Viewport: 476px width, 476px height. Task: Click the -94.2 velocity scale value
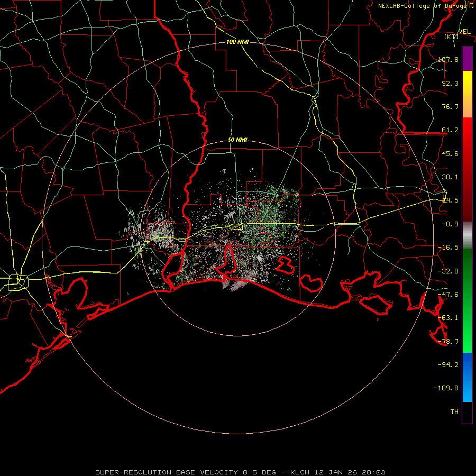448,364
